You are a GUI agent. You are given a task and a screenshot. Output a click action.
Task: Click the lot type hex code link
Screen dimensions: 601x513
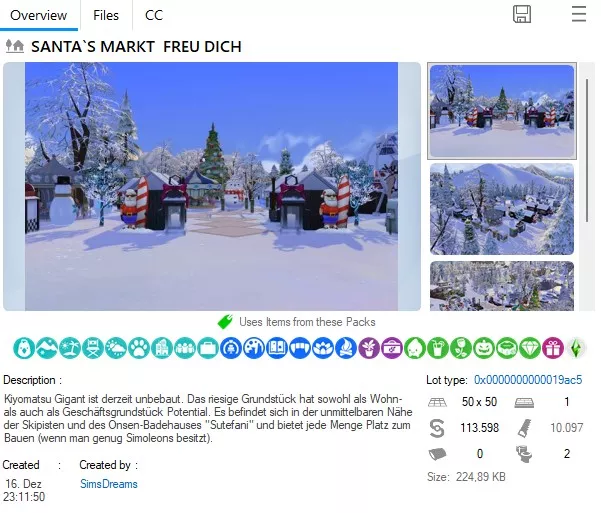tap(528, 380)
